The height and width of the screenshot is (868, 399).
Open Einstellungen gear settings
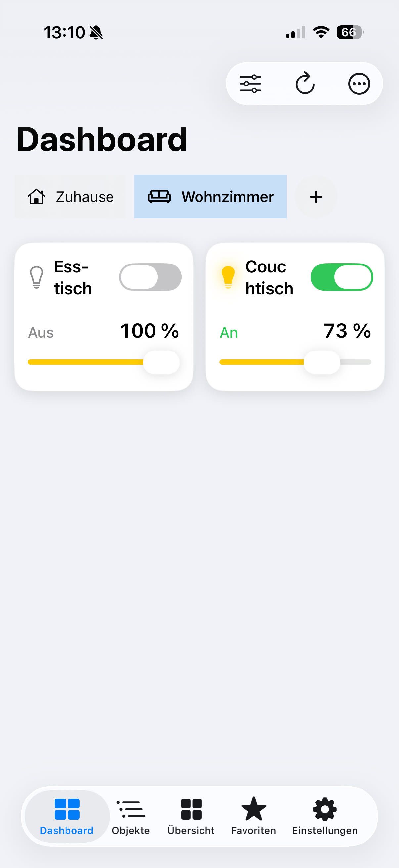point(325,817)
